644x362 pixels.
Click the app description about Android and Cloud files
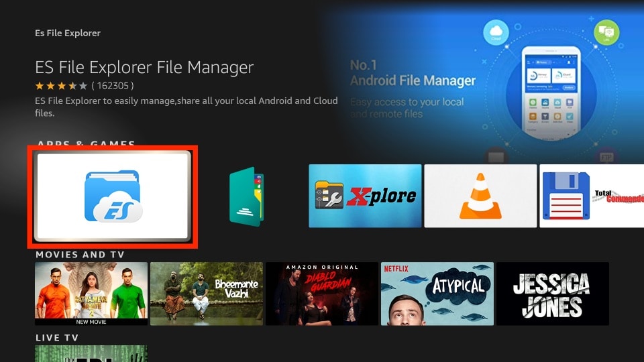point(186,107)
